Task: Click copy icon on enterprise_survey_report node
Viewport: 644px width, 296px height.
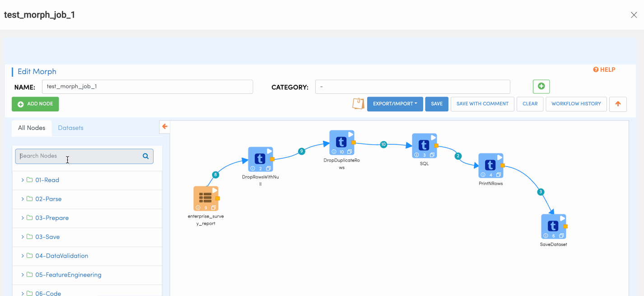Action: 214,208
